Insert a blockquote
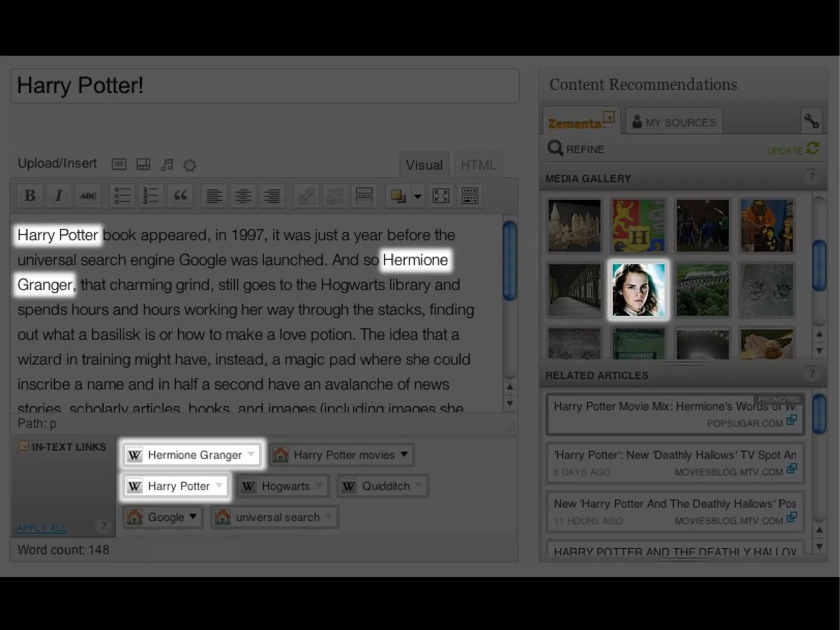This screenshot has height=630, width=840. [180, 196]
